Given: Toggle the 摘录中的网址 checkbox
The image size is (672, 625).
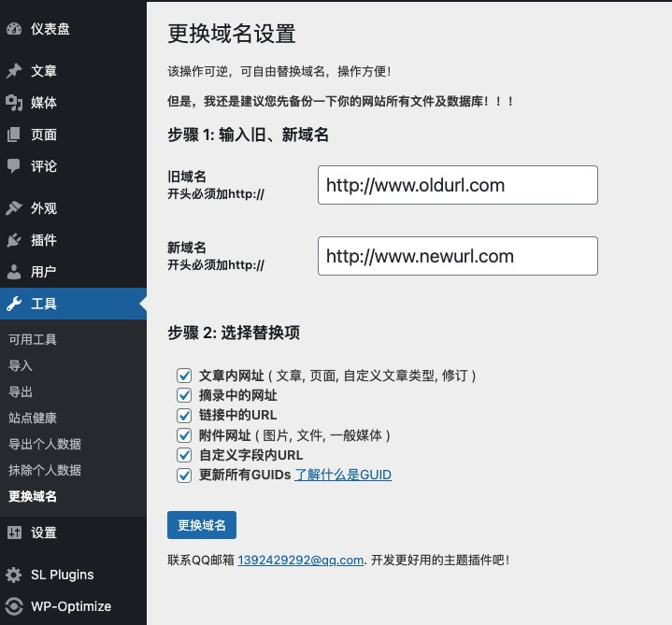Looking at the screenshot, I should pos(184,395).
